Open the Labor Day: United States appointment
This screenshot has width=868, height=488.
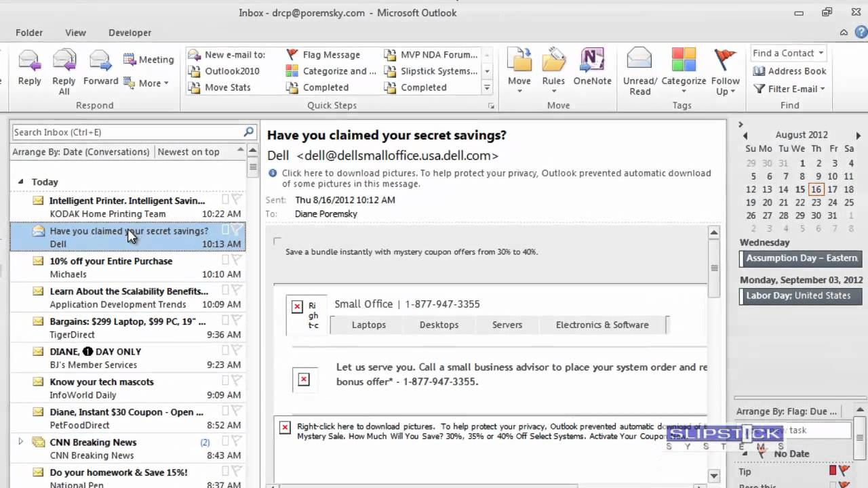(801, 296)
